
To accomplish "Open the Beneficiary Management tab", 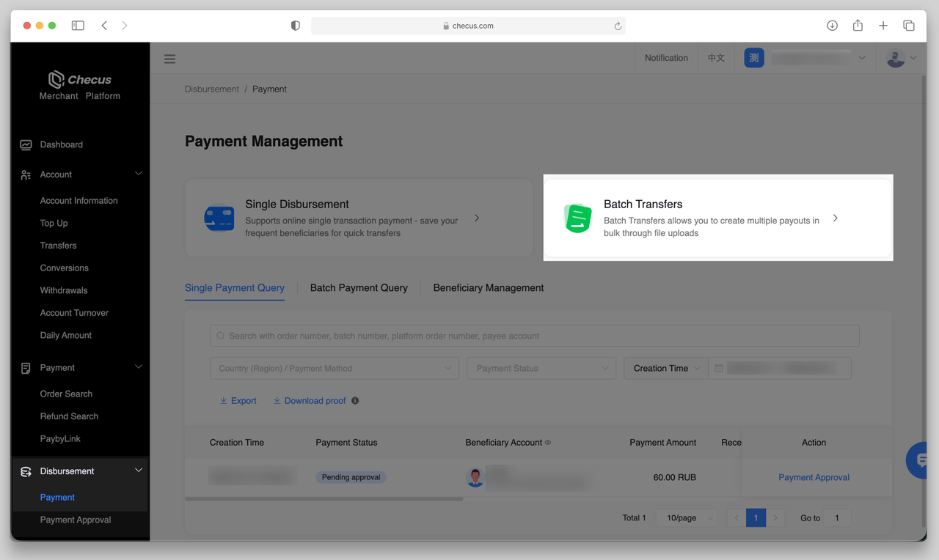I will 489,288.
